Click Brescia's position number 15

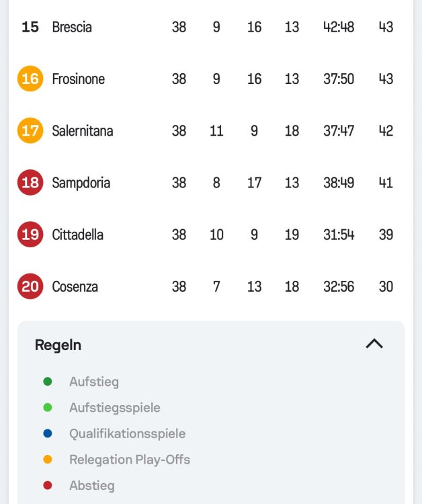(x=30, y=27)
